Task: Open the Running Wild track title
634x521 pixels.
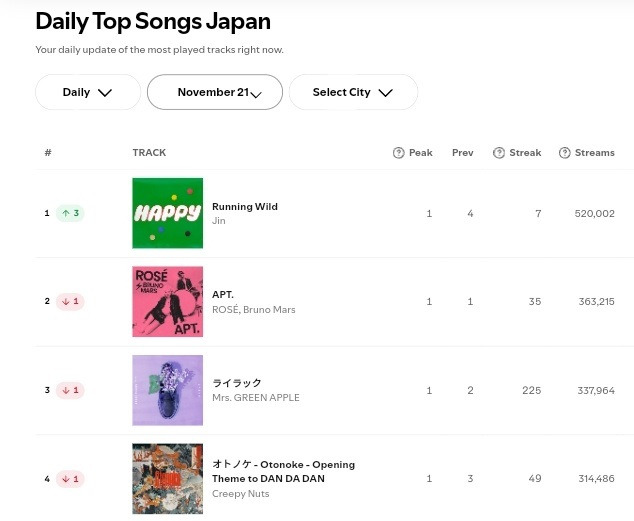Action: point(245,207)
